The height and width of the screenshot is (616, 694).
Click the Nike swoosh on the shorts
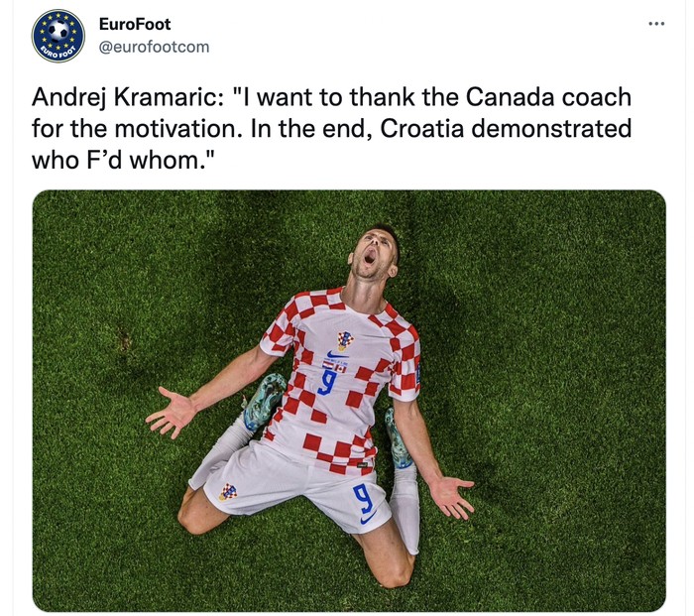click(368, 518)
